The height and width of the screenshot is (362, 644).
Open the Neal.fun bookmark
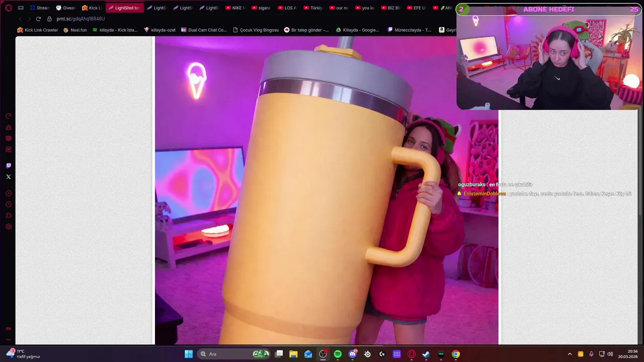coord(75,30)
